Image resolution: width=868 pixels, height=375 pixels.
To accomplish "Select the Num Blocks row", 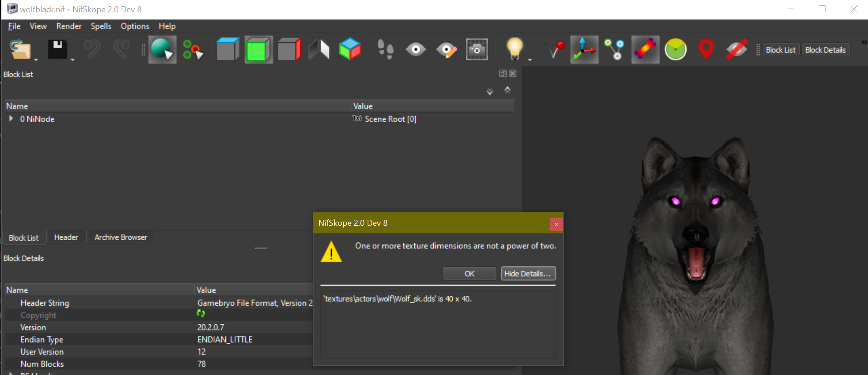I will 158,364.
